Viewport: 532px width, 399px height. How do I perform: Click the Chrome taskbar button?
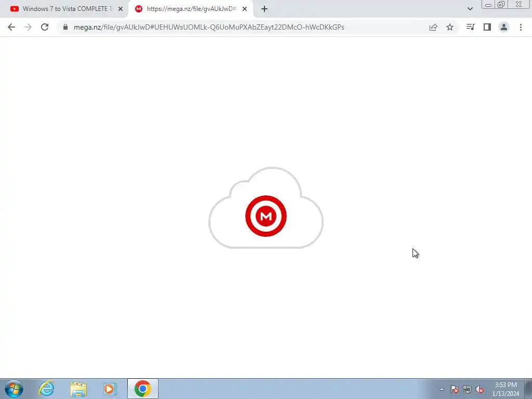click(143, 389)
